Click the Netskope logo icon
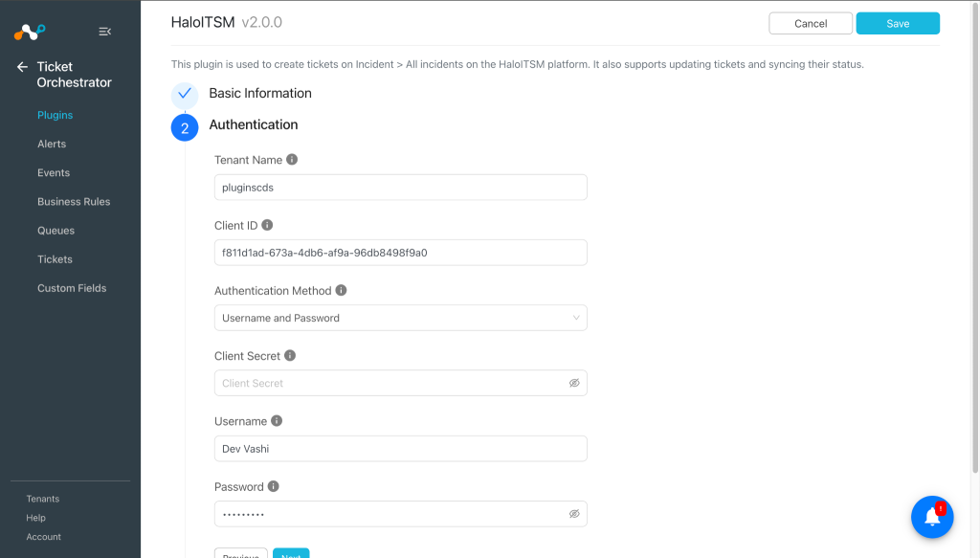Screen dimensions: 980x558 click(x=30, y=32)
